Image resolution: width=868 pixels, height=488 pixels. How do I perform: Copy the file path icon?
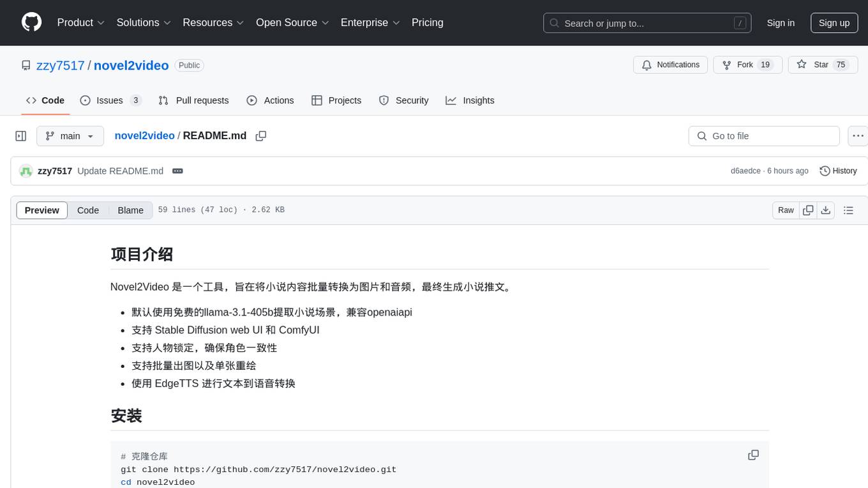pyautogui.click(x=260, y=136)
